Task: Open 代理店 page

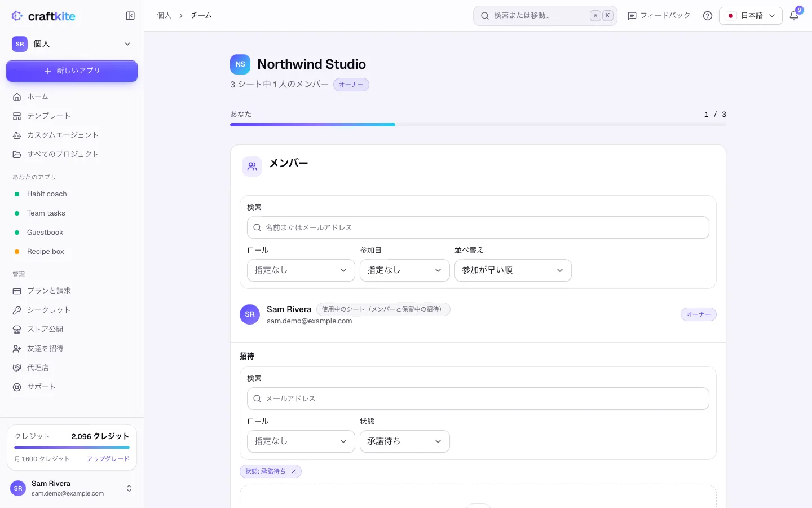Action: (x=72, y=367)
